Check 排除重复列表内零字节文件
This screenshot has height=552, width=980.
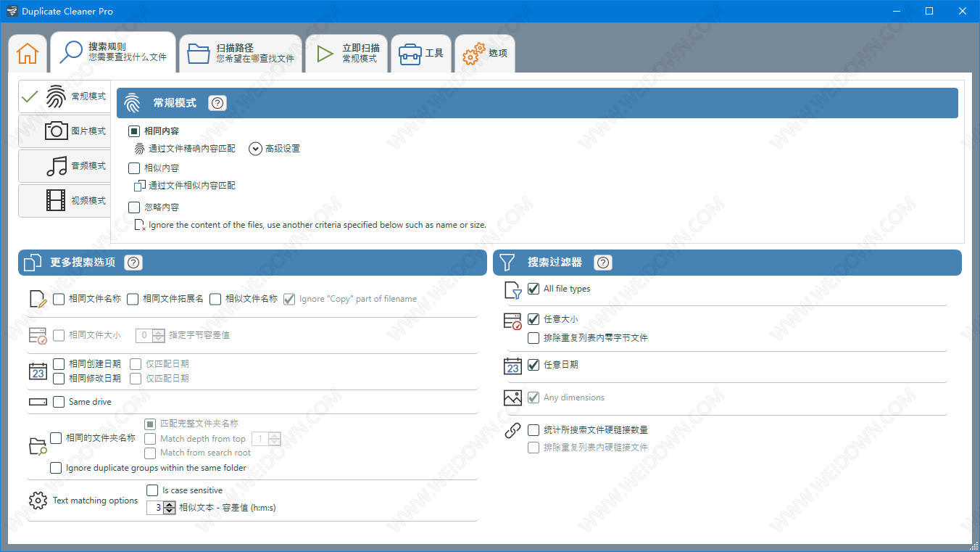[x=533, y=338]
